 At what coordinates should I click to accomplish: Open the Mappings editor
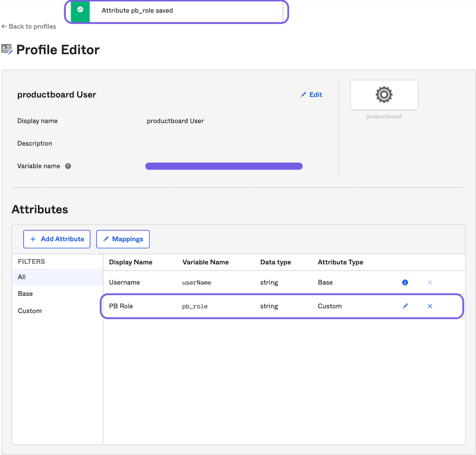123,239
